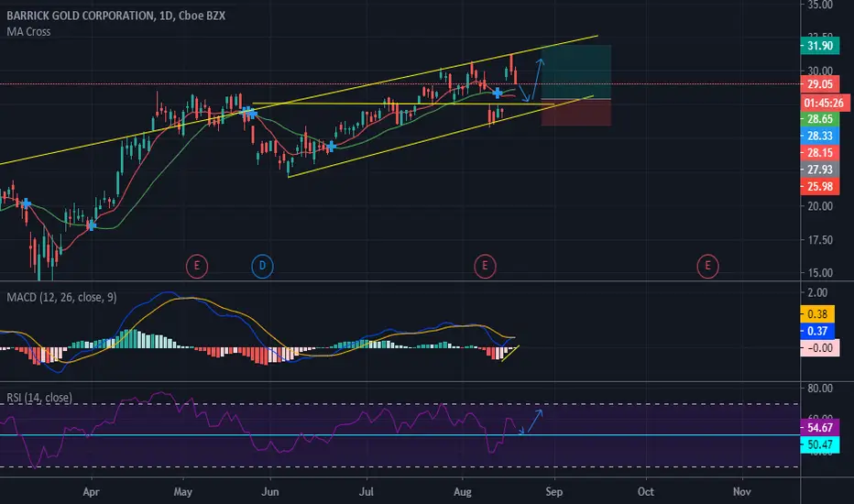Click the 31.90 target price label
The height and width of the screenshot is (504, 854).
(820, 46)
